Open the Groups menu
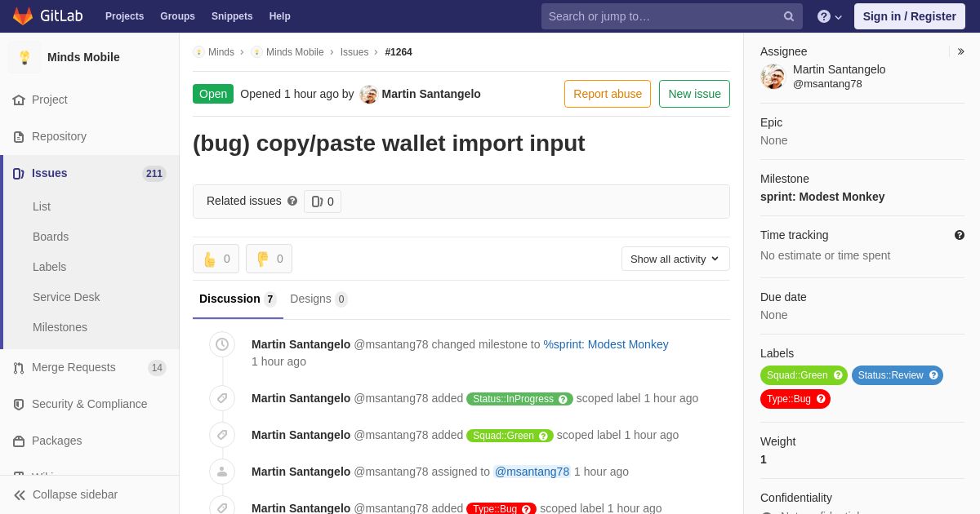This screenshot has height=514, width=980. click(177, 16)
